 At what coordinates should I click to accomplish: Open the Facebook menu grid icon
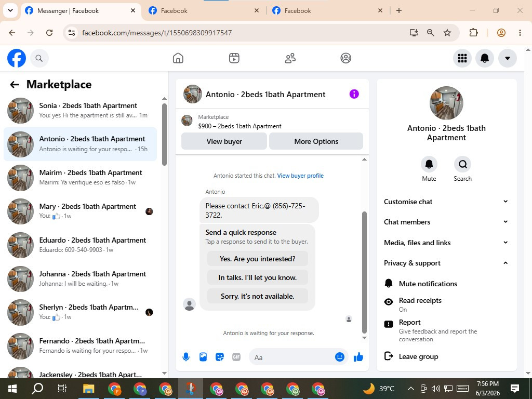click(x=462, y=58)
